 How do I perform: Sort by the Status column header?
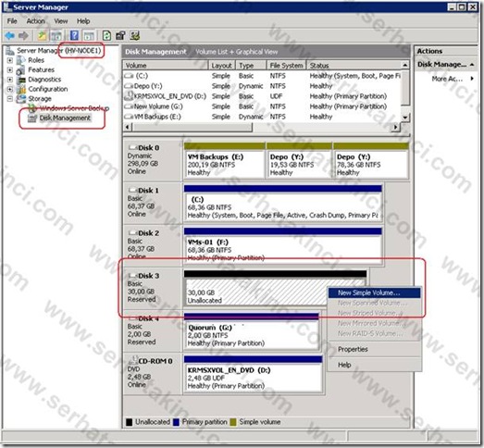click(x=354, y=66)
